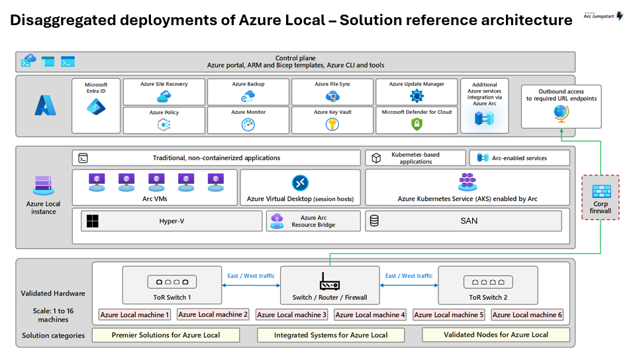Click the Azure Arc Resource Bridge icon
This screenshot has height=364, width=637.
(277, 220)
